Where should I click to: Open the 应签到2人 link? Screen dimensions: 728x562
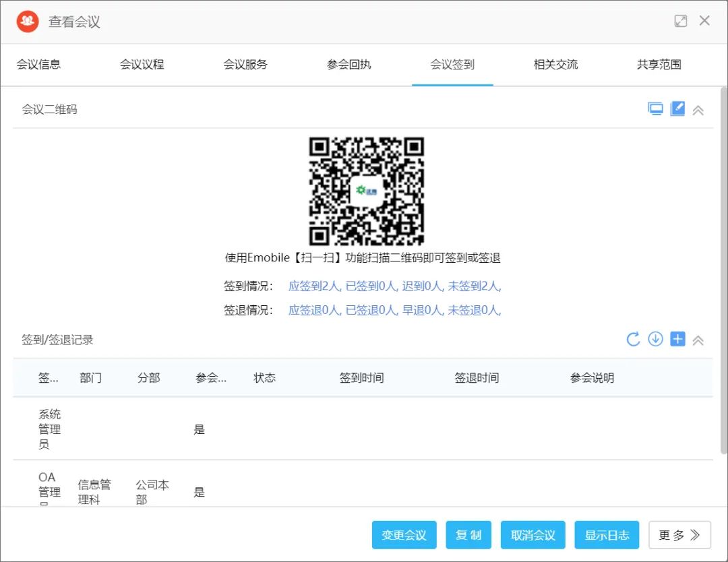point(315,286)
